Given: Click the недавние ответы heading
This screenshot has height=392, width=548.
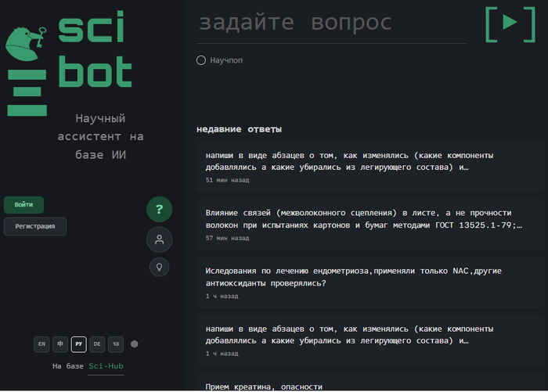Looking at the screenshot, I should [x=239, y=129].
